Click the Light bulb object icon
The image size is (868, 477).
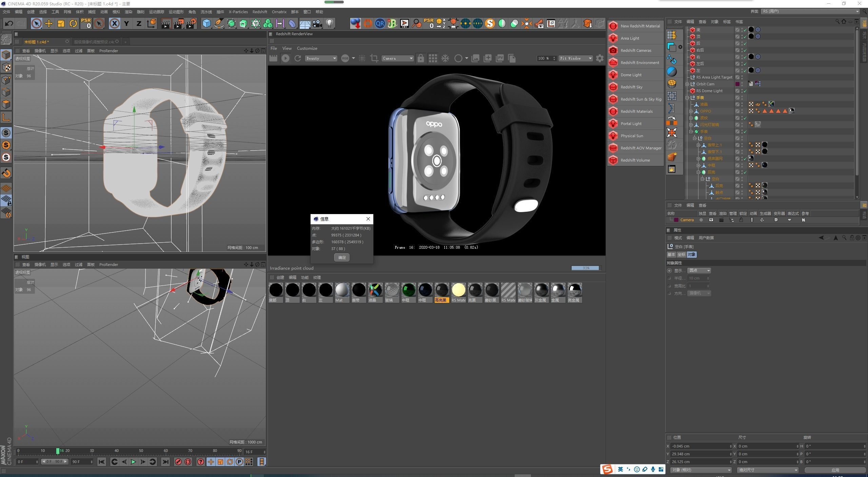coord(329,23)
